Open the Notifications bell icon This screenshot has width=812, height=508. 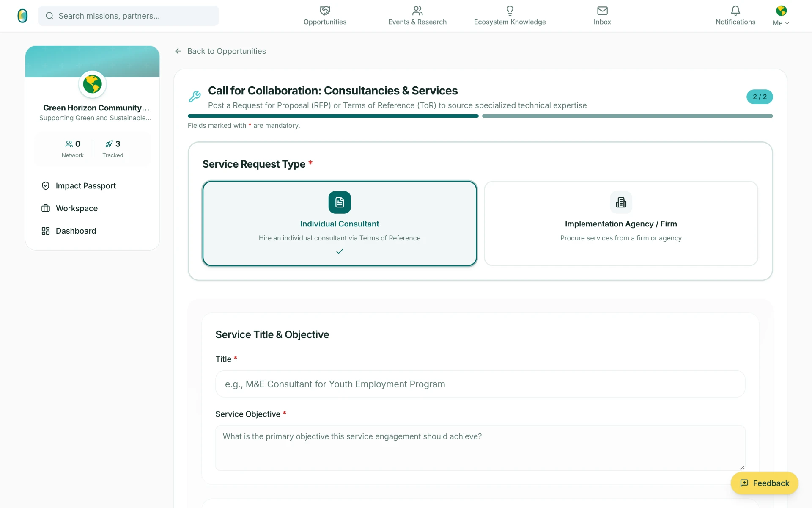tap(735, 11)
